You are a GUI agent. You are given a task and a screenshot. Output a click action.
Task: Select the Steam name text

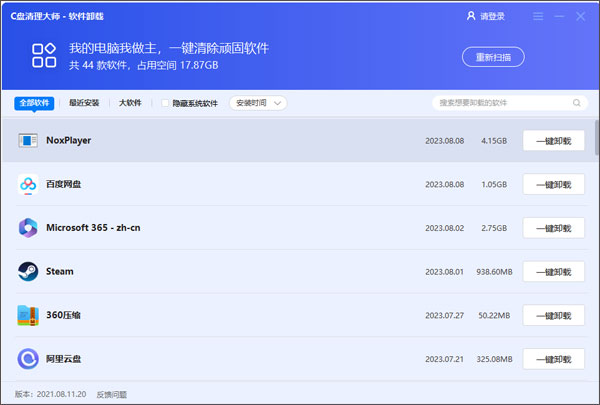coord(60,271)
